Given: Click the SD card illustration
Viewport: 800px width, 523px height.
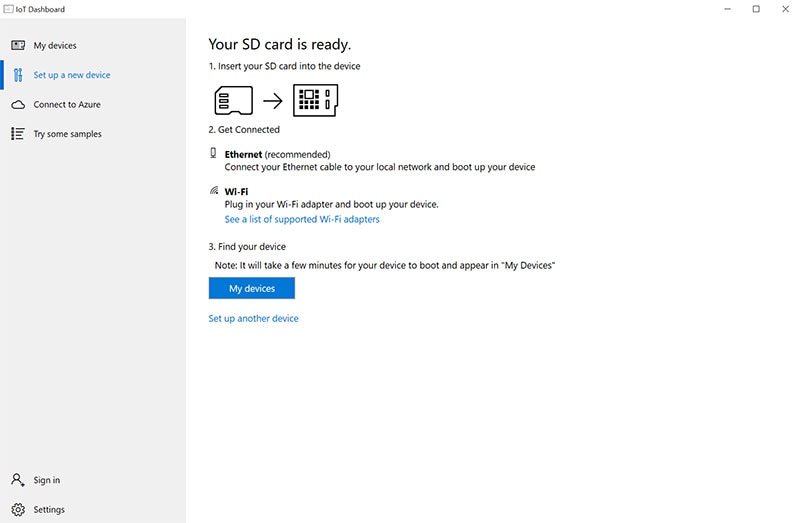Looking at the screenshot, I should [233, 100].
